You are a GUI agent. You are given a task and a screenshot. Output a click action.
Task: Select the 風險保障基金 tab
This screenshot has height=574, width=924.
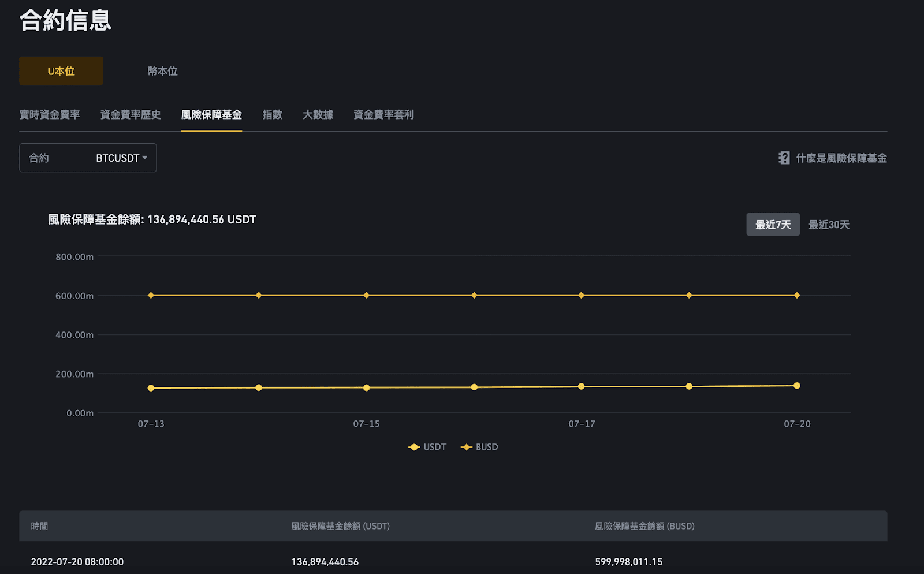click(x=211, y=115)
